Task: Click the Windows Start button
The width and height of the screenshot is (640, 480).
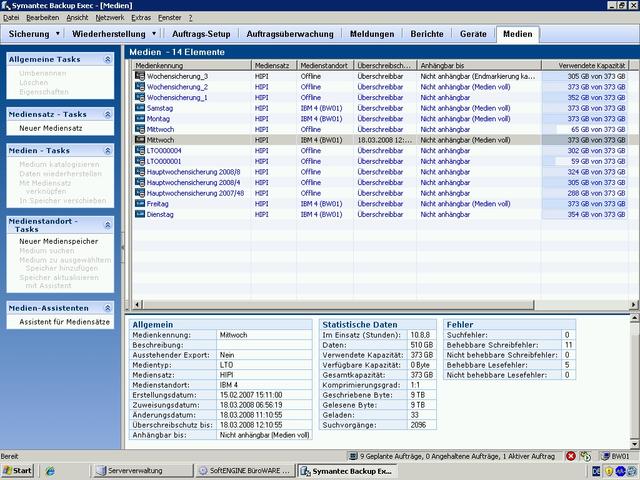Action: (x=17, y=471)
